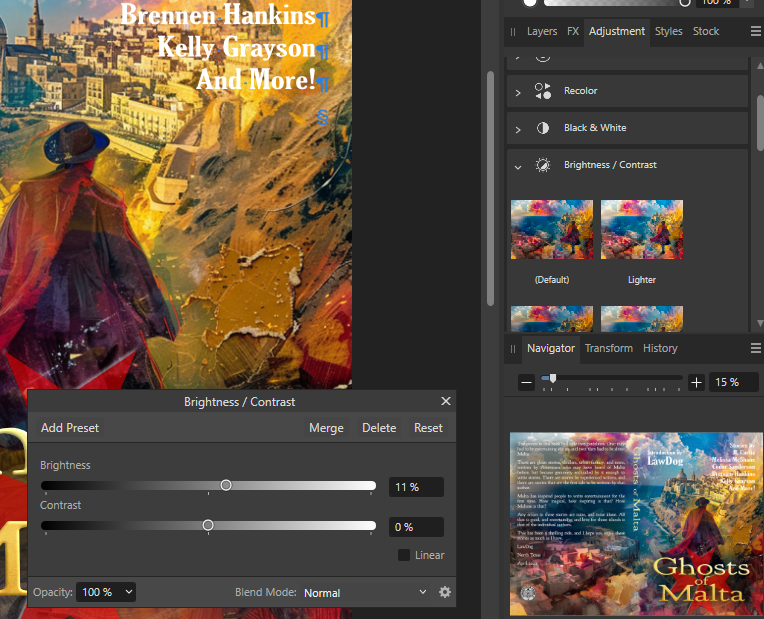This screenshot has height=619, width=764.
Task: Expand the Recolor adjustment section
Action: (518, 92)
